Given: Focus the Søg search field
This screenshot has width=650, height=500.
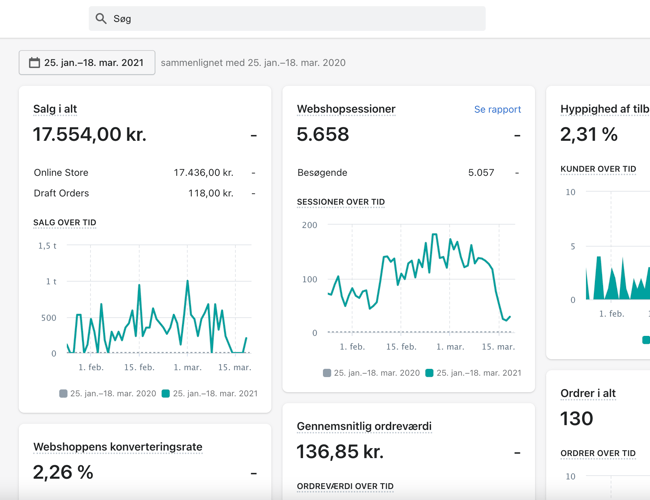Looking at the screenshot, I should pos(287,19).
